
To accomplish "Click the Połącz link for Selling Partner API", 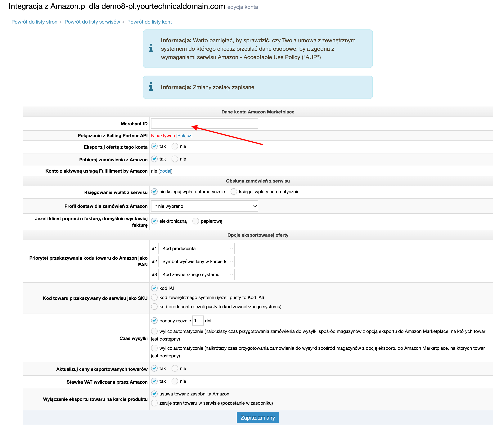I will click(184, 136).
